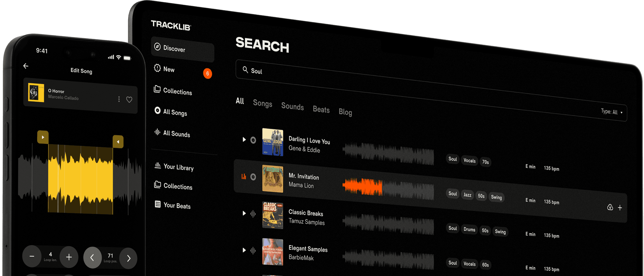Click the vinyl icon beside Darling I Love You

(253, 140)
